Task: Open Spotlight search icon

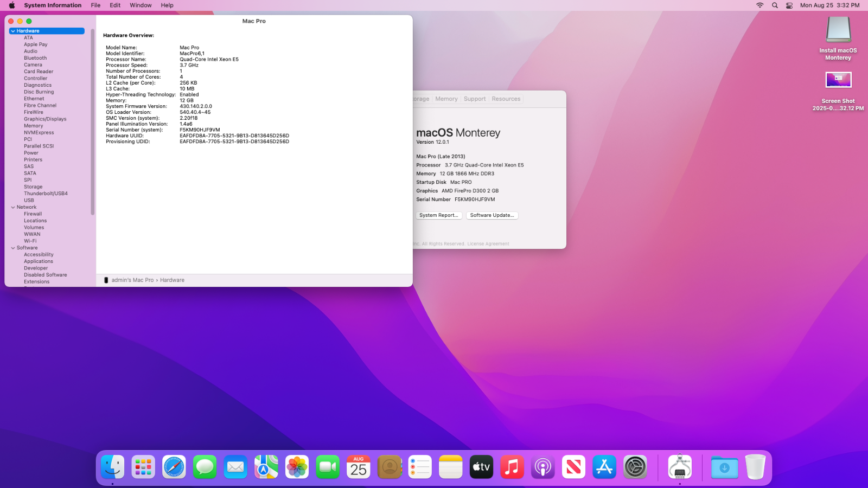Action: click(775, 5)
